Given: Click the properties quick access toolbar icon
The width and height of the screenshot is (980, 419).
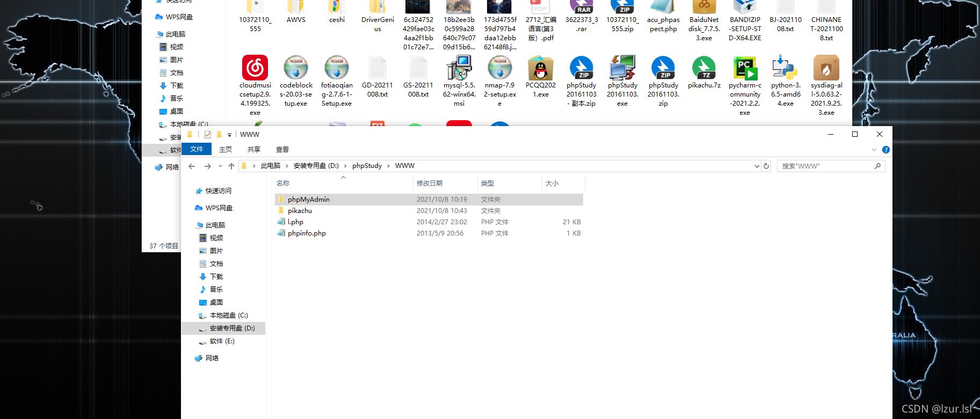Looking at the screenshot, I should tap(208, 135).
